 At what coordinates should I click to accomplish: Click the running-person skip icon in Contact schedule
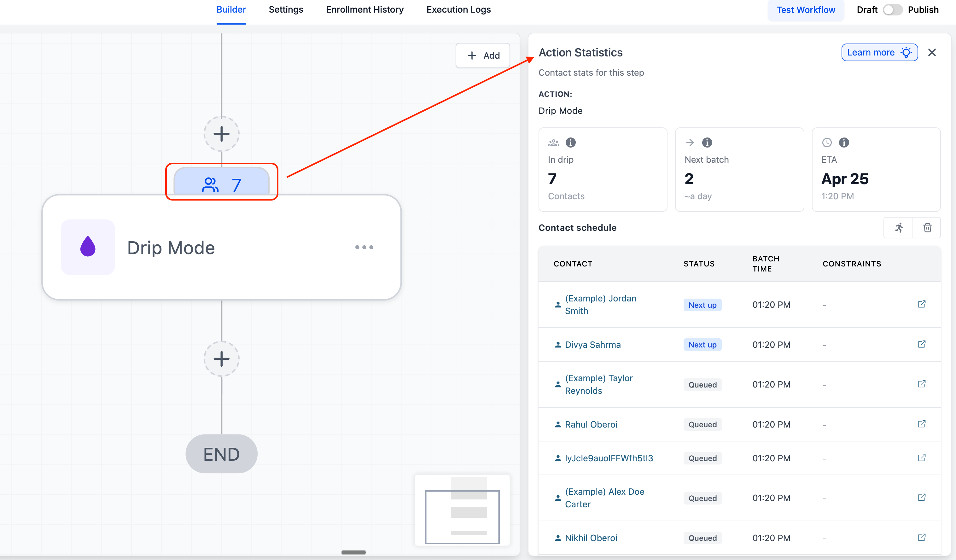click(899, 228)
